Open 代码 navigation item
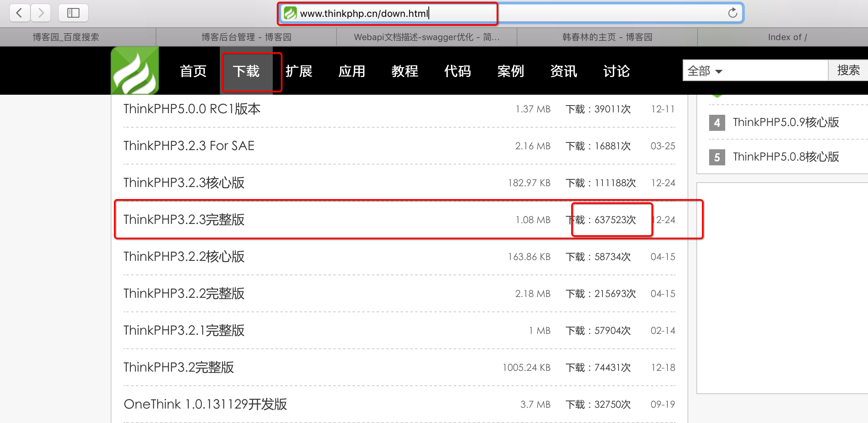 pos(458,71)
